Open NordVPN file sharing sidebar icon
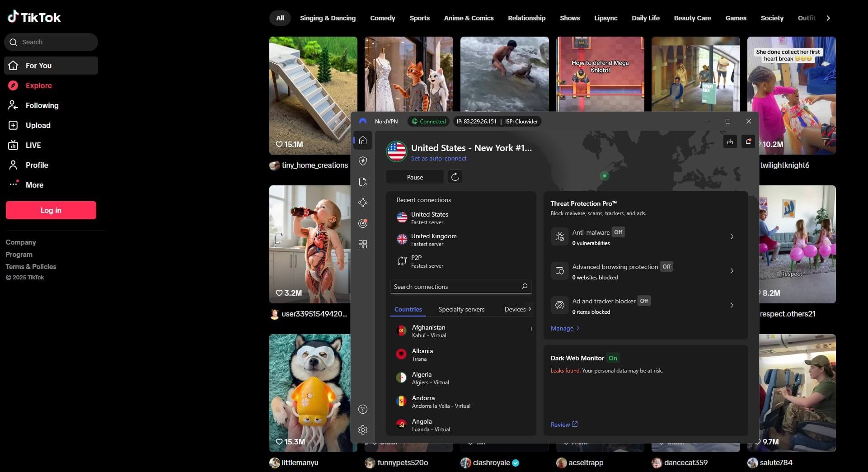Screen dimensions: 868x472 pos(363,182)
